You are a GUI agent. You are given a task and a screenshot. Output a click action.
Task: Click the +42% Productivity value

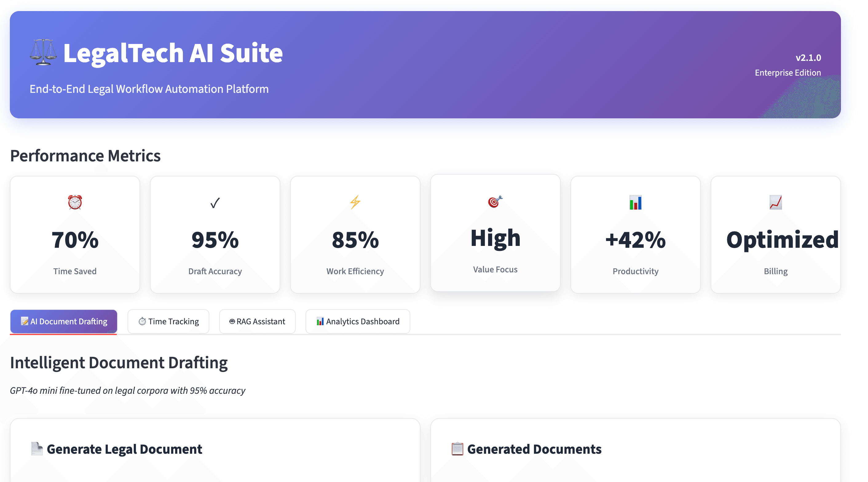click(x=635, y=240)
